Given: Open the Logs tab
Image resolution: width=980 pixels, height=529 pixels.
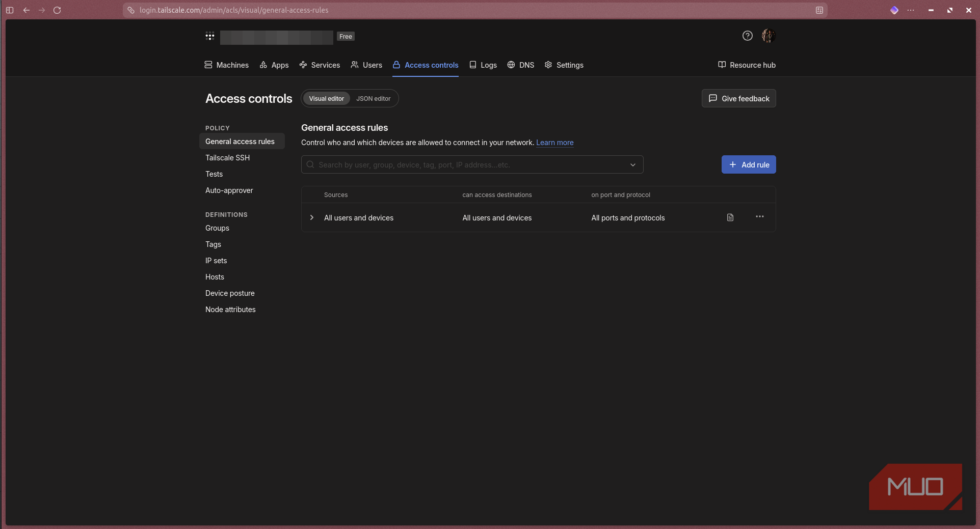Looking at the screenshot, I should pyautogui.click(x=483, y=65).
